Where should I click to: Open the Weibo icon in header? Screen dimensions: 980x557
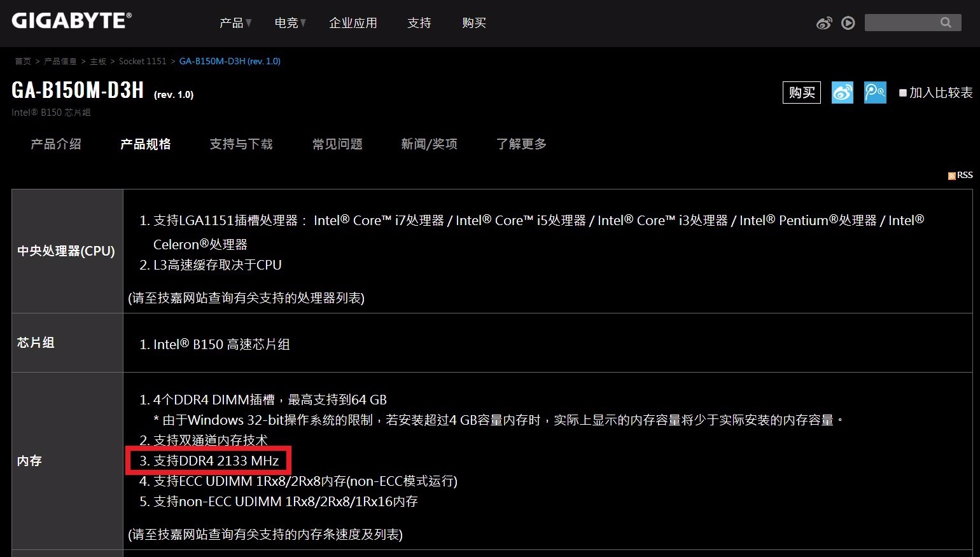(824, 23)
